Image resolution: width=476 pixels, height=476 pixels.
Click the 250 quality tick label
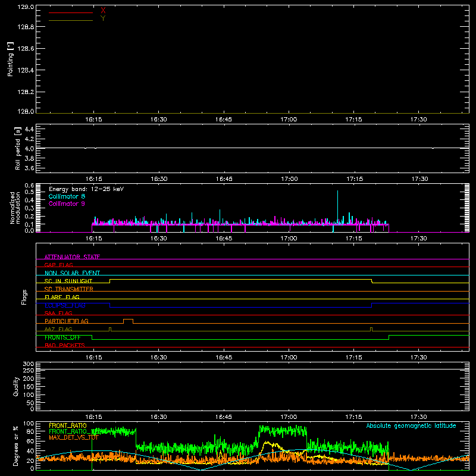(28, 370)
